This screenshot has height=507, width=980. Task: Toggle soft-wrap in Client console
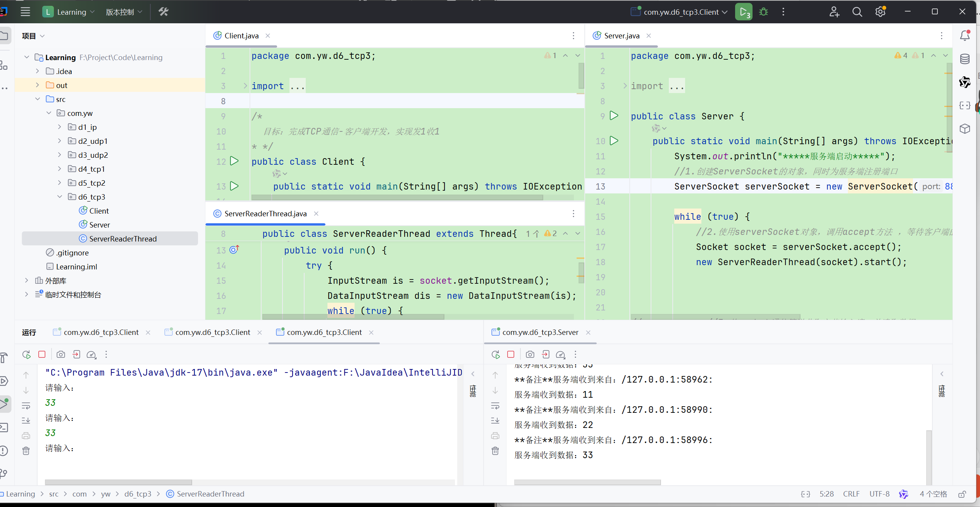(26, 405)
